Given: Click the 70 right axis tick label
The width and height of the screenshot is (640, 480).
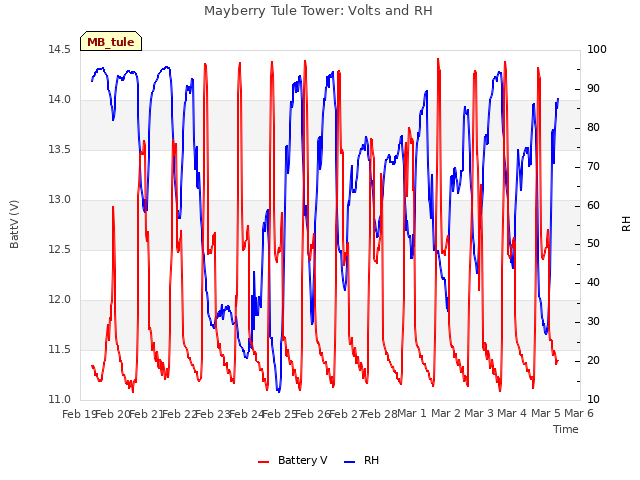Looking at the screenshot, I should pos(593,167).
